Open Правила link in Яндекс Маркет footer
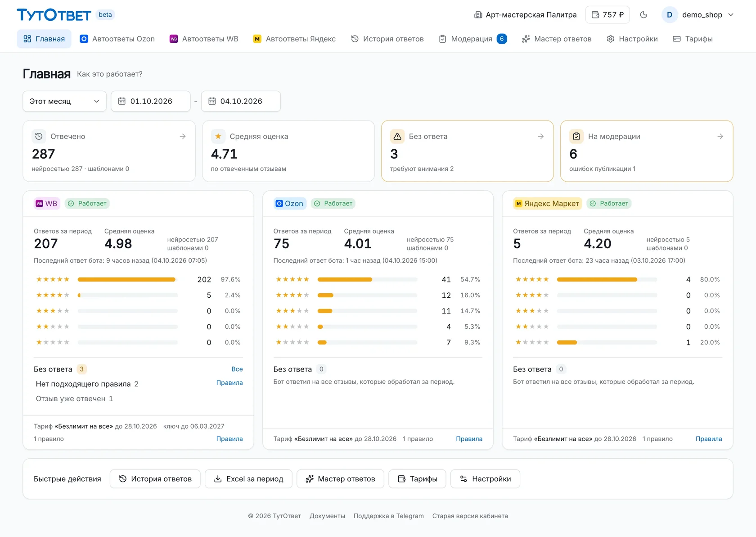Screen dimensions: 756x537 [709, 439]
